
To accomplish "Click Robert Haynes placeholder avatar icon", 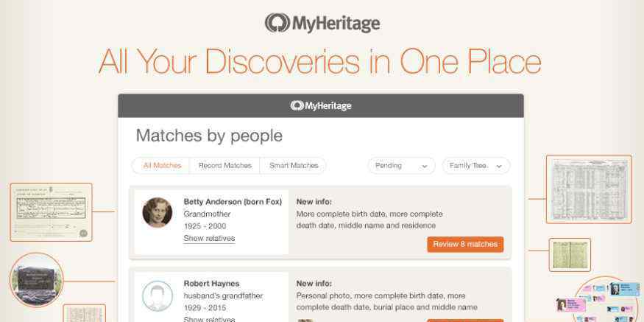I will (x=158, y=295).
